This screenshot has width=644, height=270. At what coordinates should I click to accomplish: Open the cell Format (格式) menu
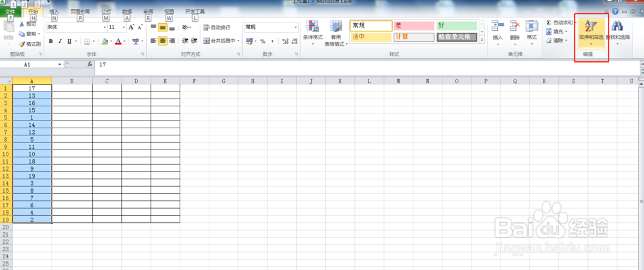point(532,32)
